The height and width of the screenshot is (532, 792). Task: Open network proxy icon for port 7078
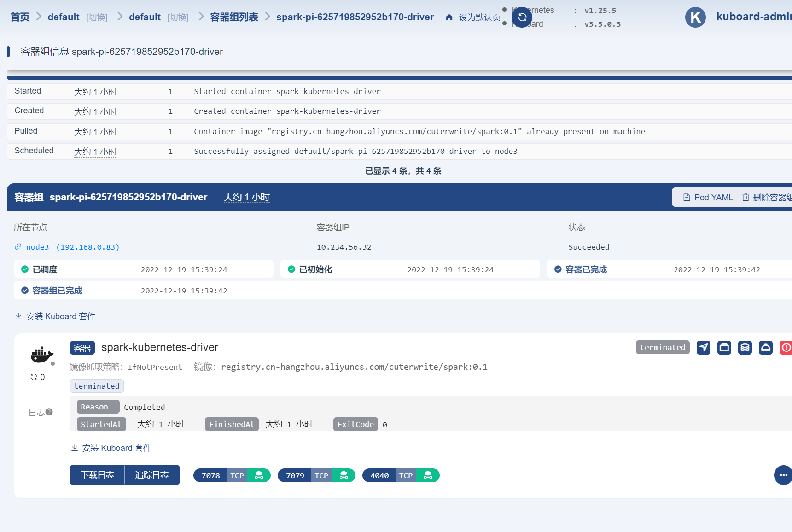coord(259,475)
